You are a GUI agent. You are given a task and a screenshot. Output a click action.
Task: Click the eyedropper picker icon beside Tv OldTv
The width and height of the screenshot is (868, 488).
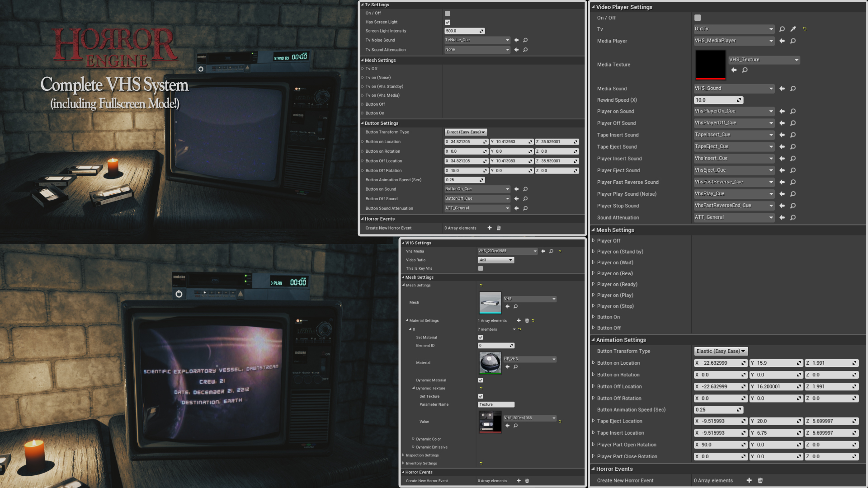(793, 29)
